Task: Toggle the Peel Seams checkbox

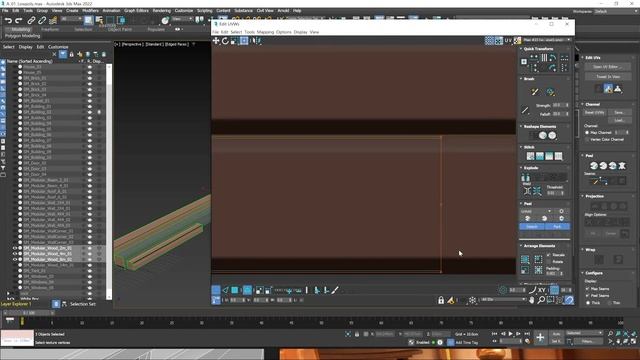Action: [588, 296]
